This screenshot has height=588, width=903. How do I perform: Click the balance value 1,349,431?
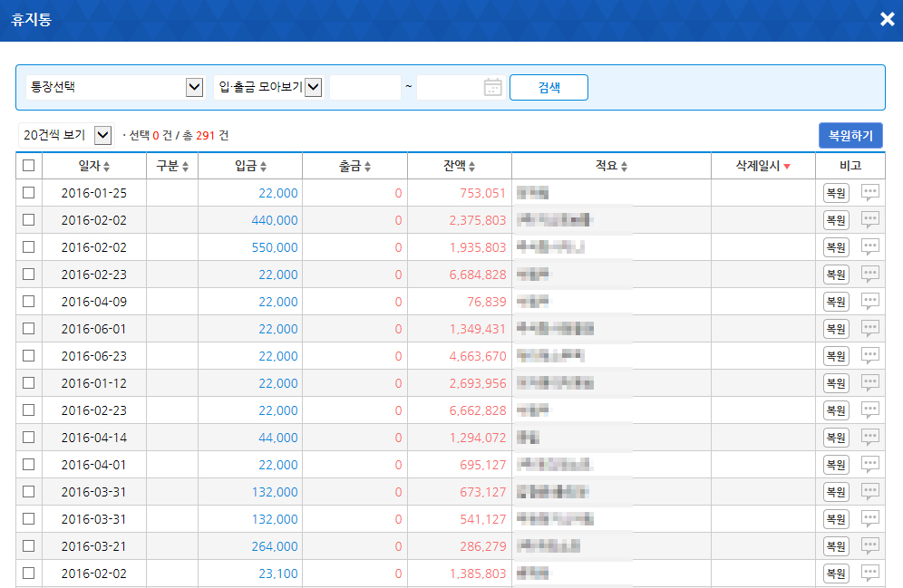(x=478, y=329)
